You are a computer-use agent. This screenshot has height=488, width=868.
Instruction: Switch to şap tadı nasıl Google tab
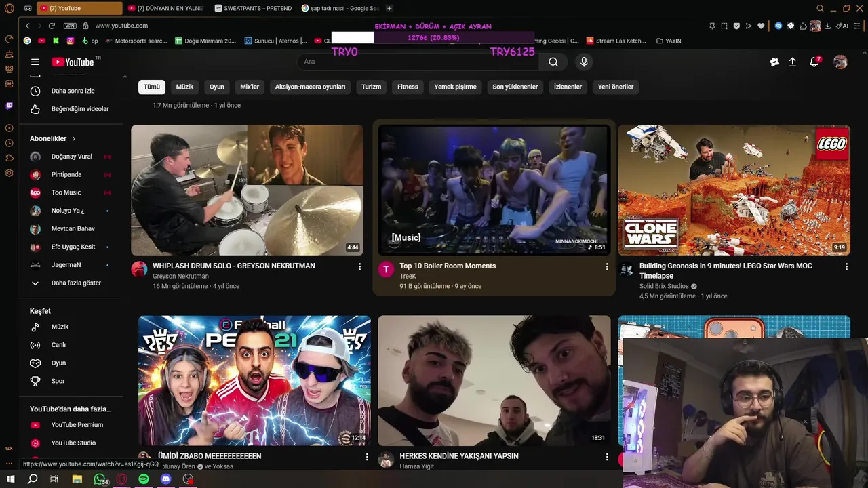(x=340, y=8)
